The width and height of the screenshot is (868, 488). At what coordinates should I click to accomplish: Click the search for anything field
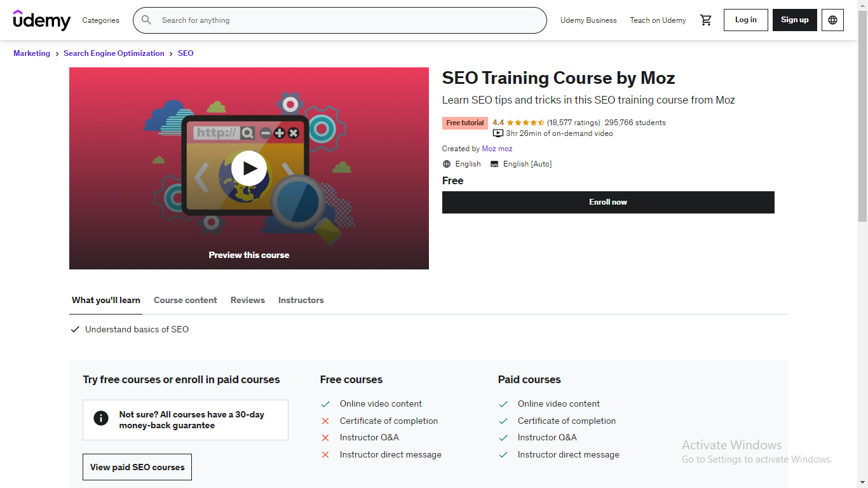340,20
